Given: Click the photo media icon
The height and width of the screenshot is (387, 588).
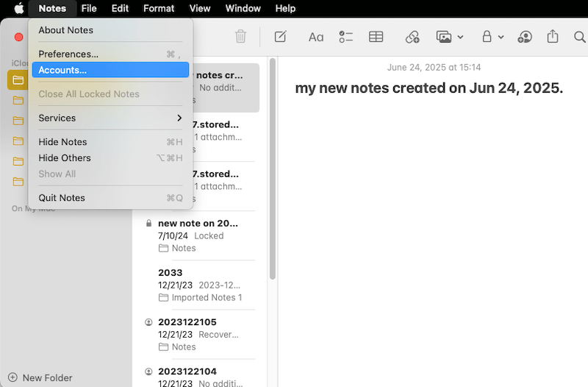Looking at the screenshot, I should (x=443, y=37).
